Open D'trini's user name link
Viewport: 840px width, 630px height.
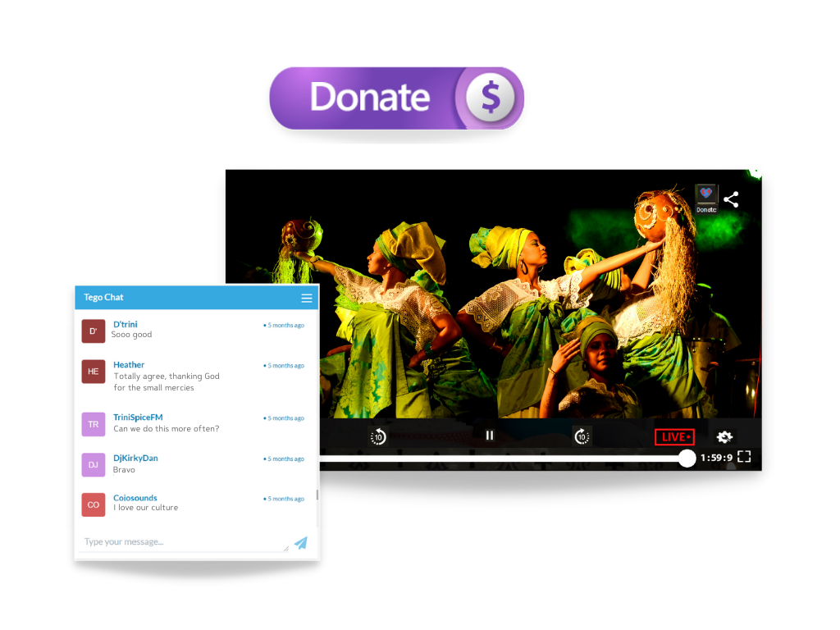pos(126,324)
